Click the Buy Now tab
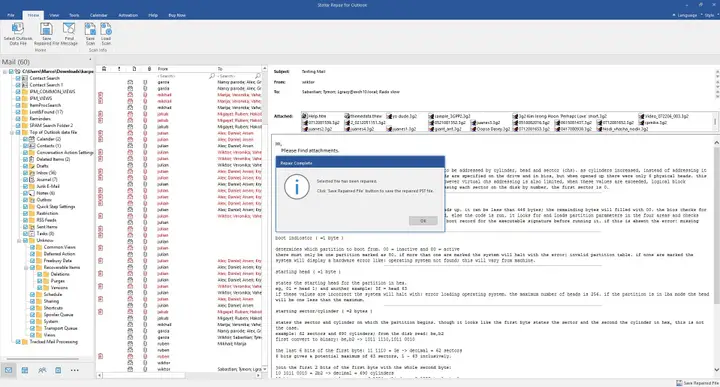 click(177, 15)
